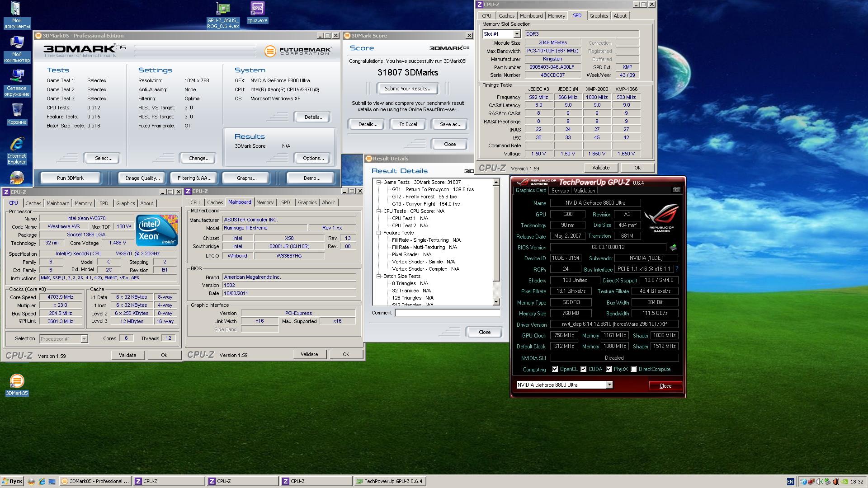Click the Firefox quick launch icon
This screenshot has height=488, width=868.
click(x=31, y=482)
